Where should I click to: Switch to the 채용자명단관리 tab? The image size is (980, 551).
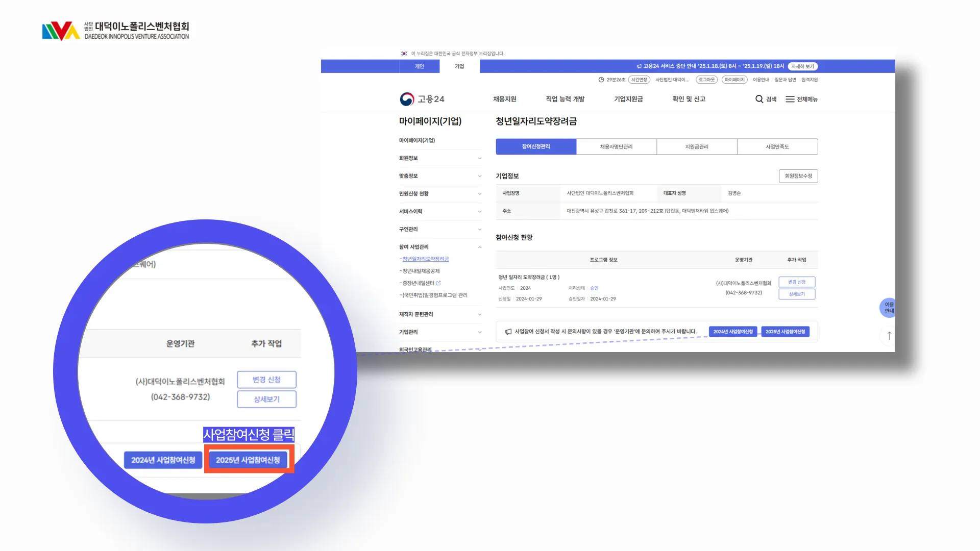coord(616,146)
